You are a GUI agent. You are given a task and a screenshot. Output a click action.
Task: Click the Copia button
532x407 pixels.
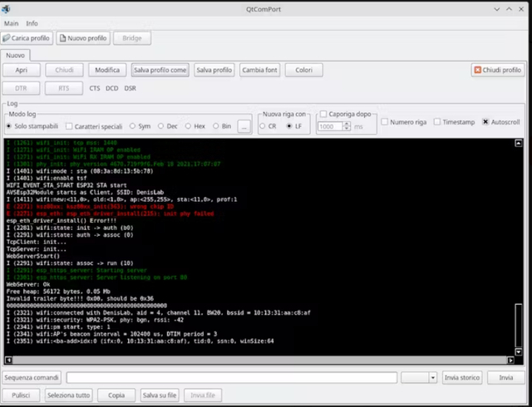tap(116, 395)
